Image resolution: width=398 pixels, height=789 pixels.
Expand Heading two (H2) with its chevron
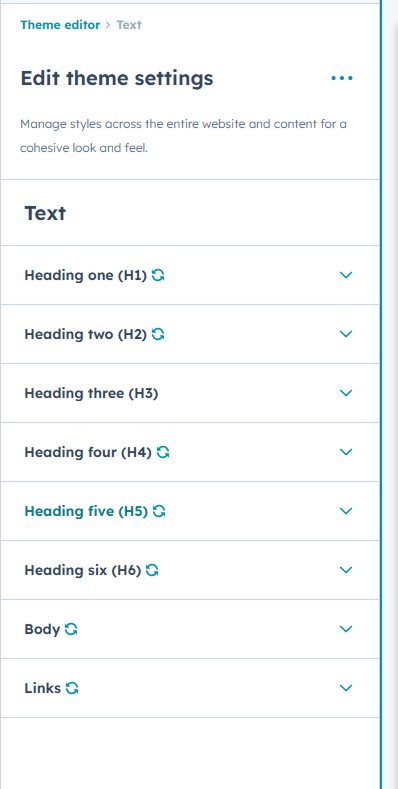346,334
